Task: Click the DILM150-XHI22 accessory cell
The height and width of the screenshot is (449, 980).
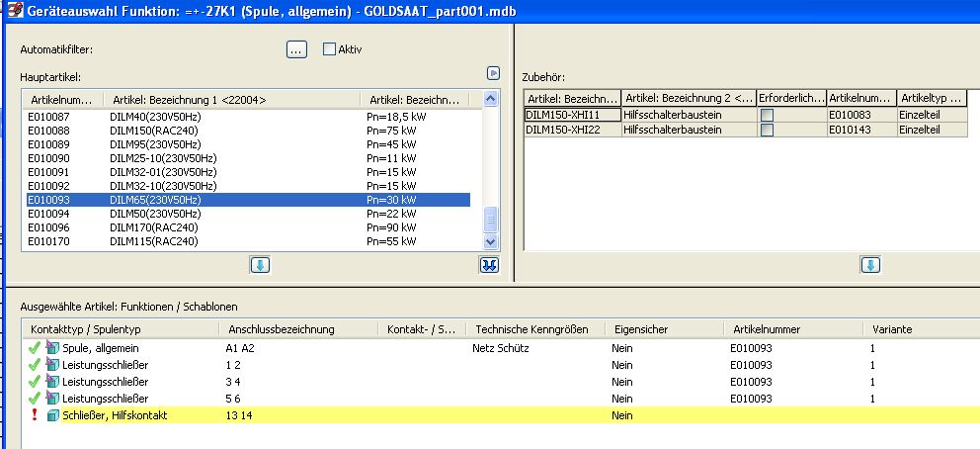Action: 573,131
